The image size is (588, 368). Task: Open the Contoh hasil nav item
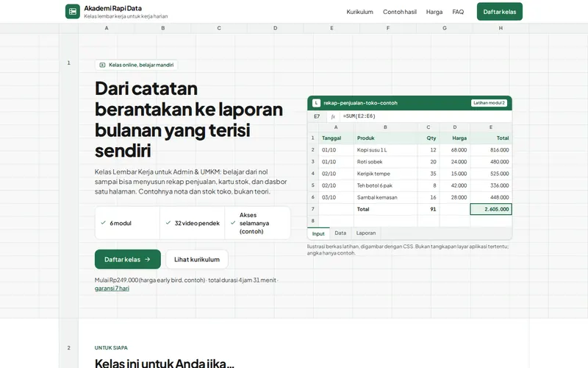(400, 12)
